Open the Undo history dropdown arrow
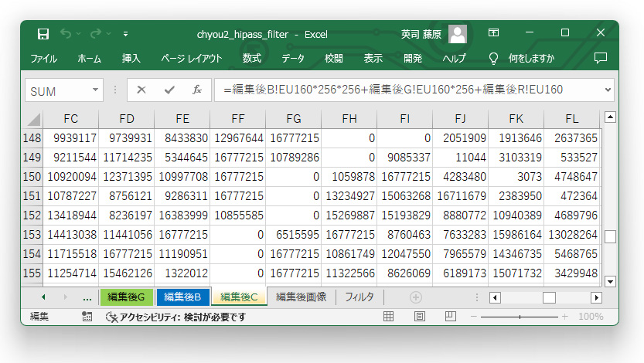 (78, 34)
